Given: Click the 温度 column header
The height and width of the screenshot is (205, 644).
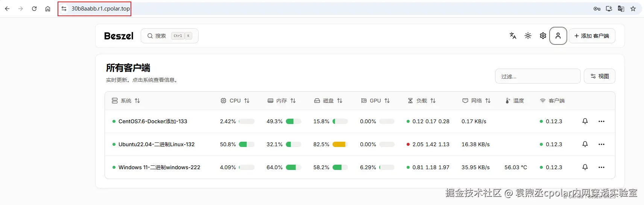Looking at the screenshot, I should [515, 101].
